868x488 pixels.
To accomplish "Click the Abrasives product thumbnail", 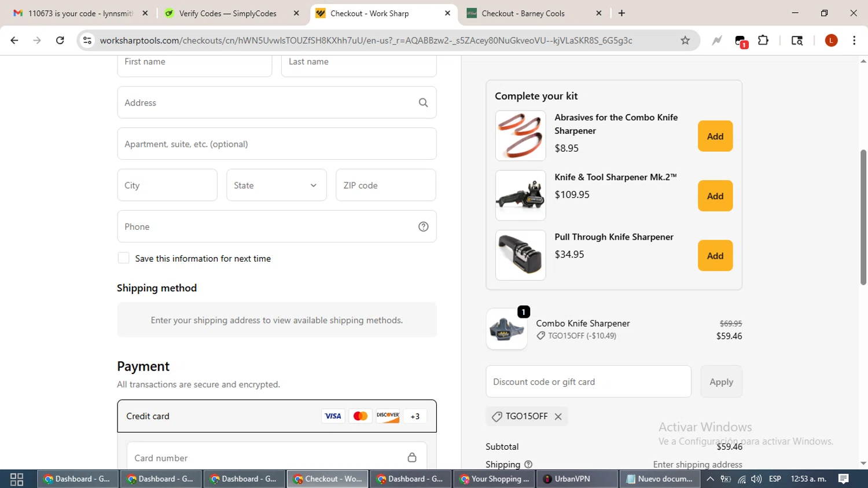I will coord(521,136).
